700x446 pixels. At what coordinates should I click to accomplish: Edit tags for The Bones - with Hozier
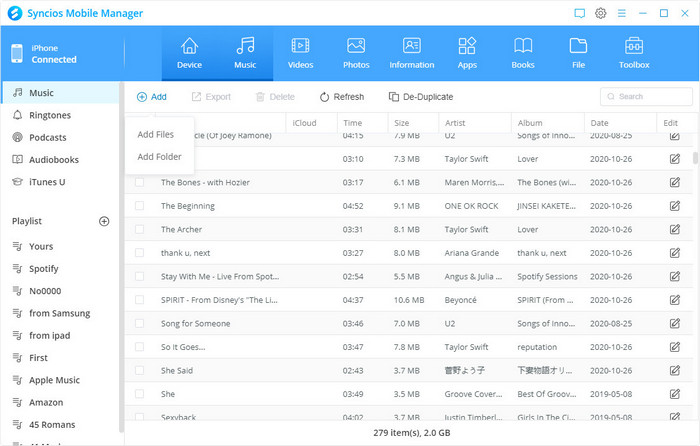tap(675, 182)
